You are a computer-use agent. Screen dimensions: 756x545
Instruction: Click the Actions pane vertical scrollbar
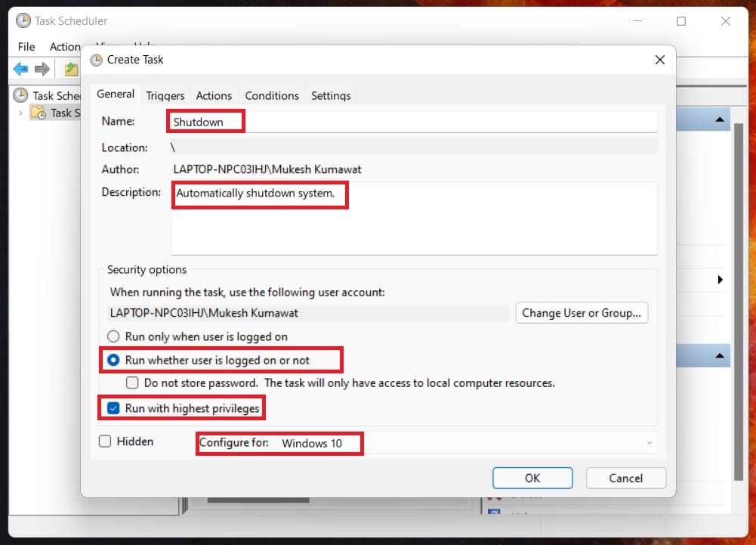[x=738, y=302]
